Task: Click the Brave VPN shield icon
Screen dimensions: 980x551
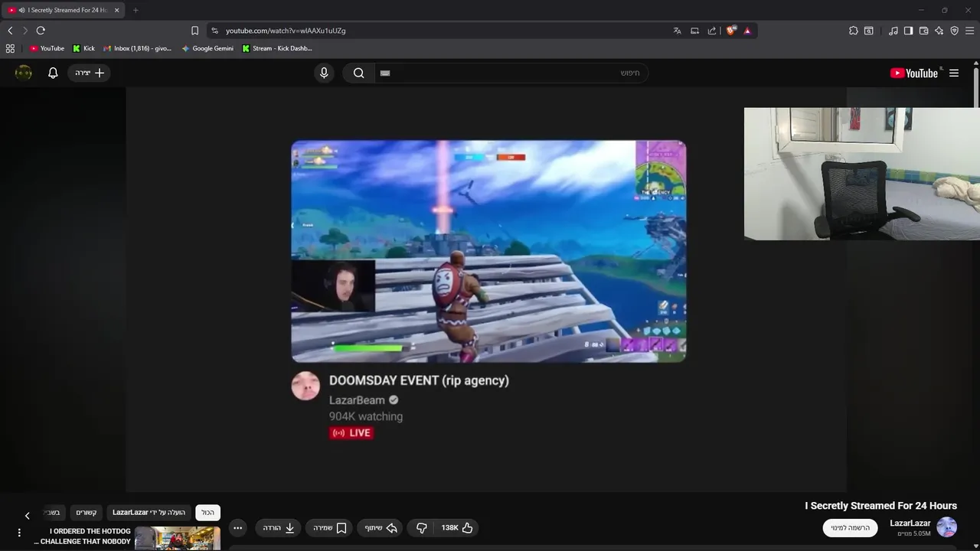Action: pyautogui.click(x=954, y=31)
